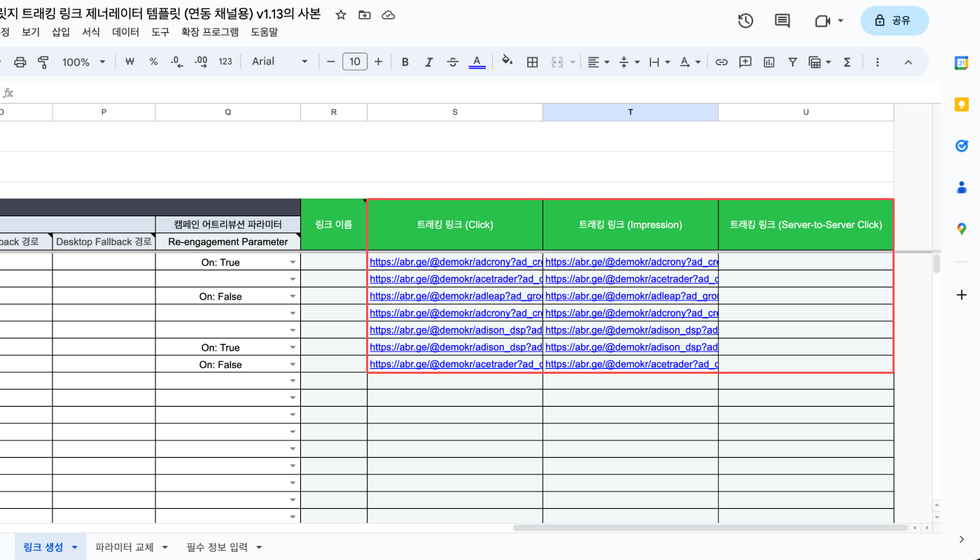This screenshot has width=980, height=560.
Task: Get add-ons with plus icon
Action: [962, 295]
